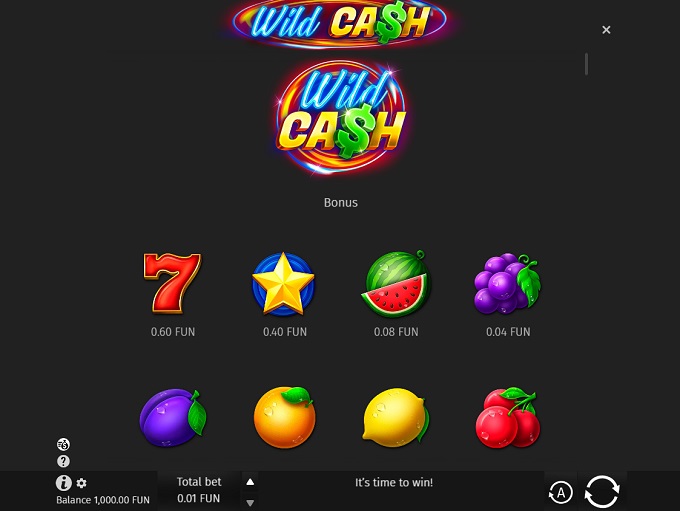
Task: Open the game info icon
Action: [x=63, y=482]
